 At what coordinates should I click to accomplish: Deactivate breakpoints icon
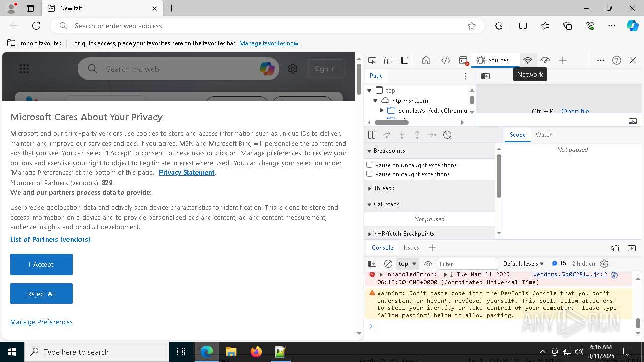447,135
